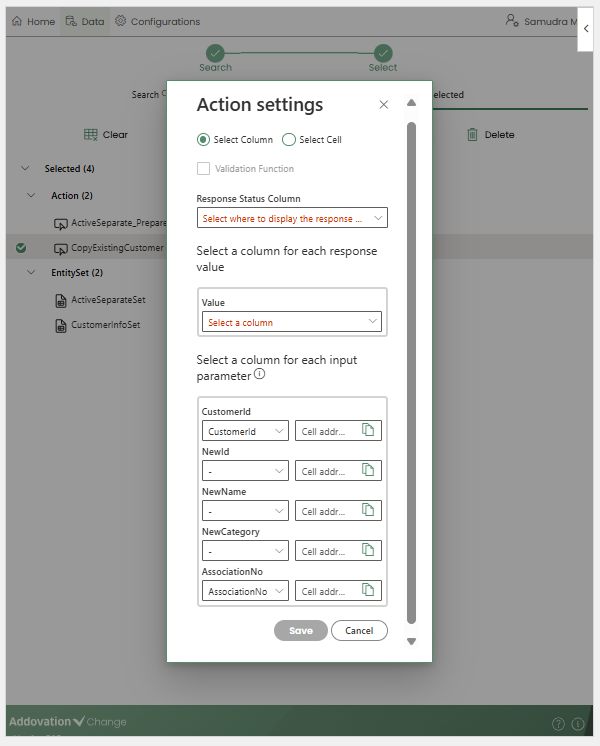Click paste icon in AssociationNo row
The height and width of the screenshot is (746, 600).
pos(368,591)
